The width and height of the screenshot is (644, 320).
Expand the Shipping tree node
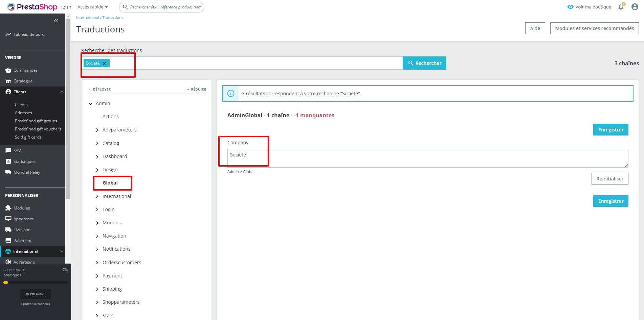(97, 289)
